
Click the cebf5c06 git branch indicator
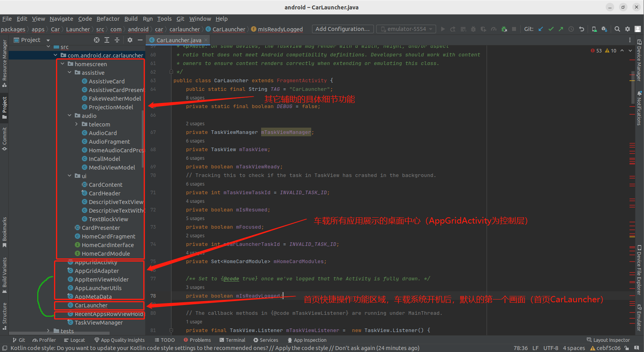(605, 348)
